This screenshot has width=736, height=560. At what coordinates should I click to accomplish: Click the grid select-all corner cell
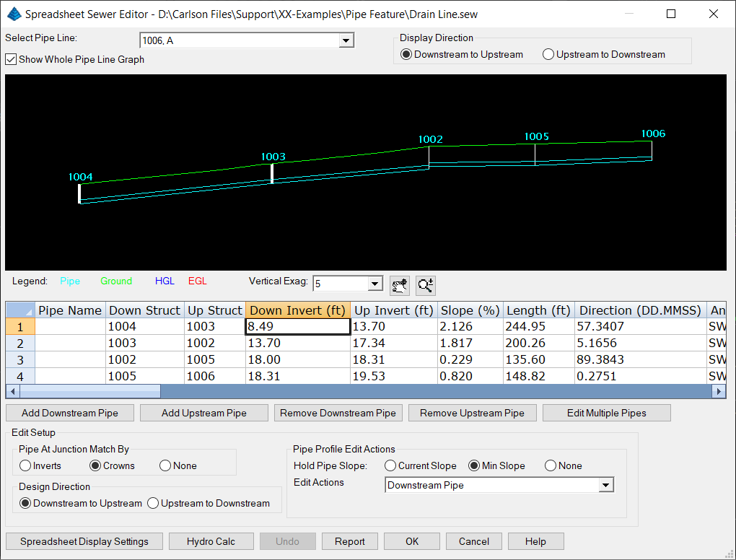point(20,310)
